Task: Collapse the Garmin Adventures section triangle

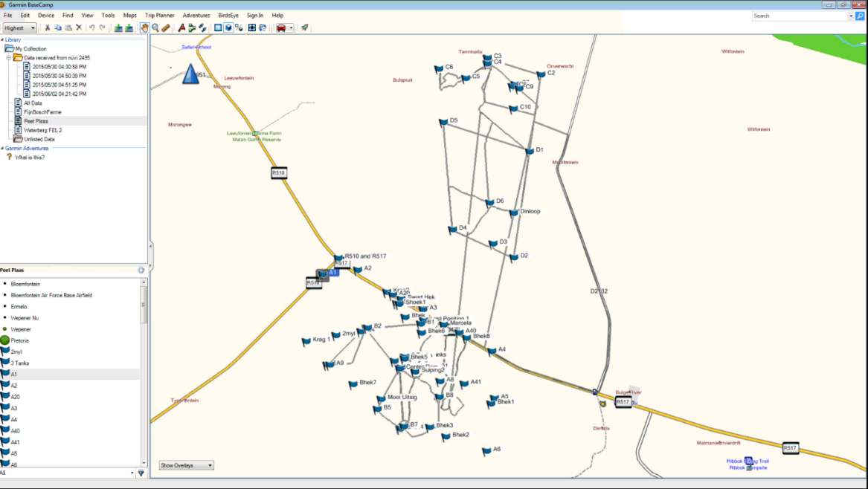Action: tap(2, 148)
